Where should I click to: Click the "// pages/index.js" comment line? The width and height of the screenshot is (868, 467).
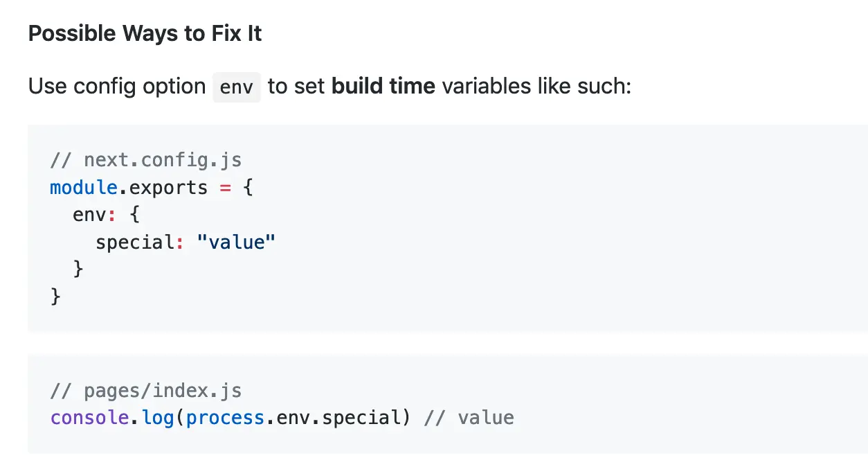point(145,391)
